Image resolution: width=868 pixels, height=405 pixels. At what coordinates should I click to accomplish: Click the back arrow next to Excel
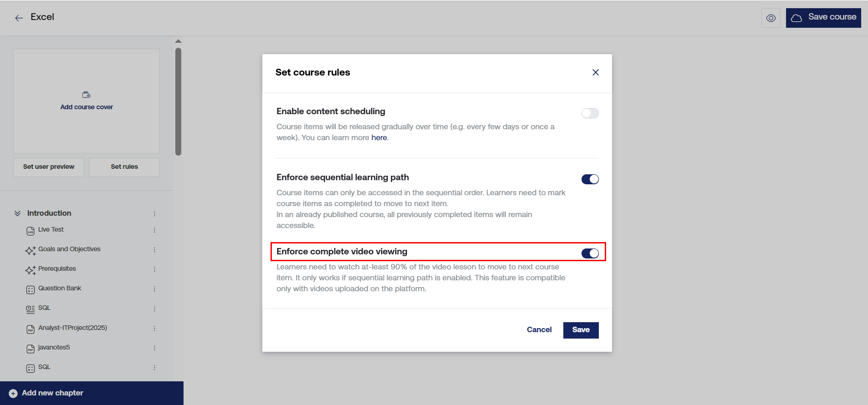19,18
